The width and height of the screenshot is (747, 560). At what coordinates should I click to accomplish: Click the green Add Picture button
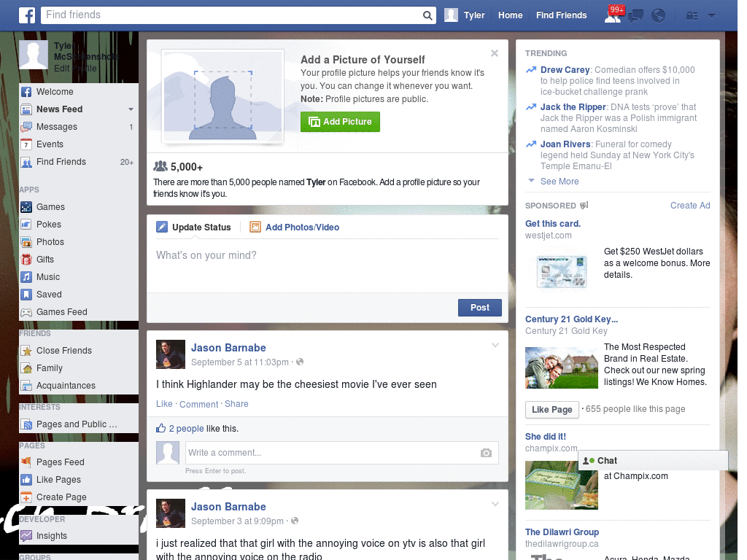tap(340, 122)
